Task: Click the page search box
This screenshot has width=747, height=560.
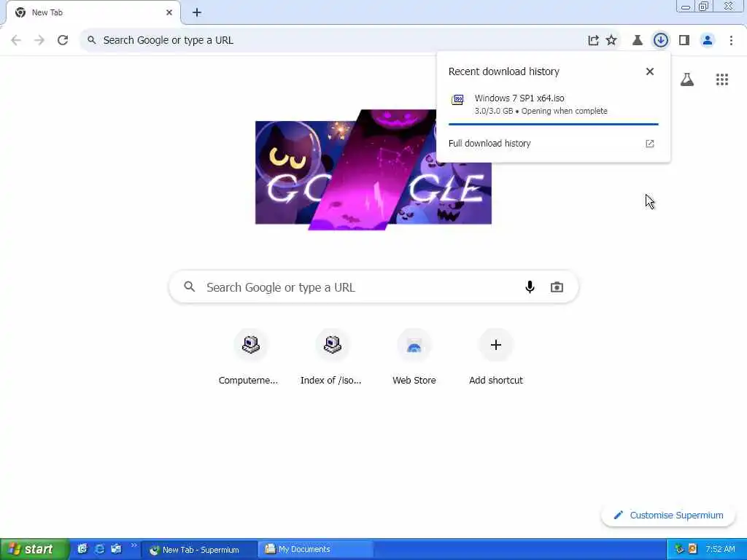Action: coord(373,287)
